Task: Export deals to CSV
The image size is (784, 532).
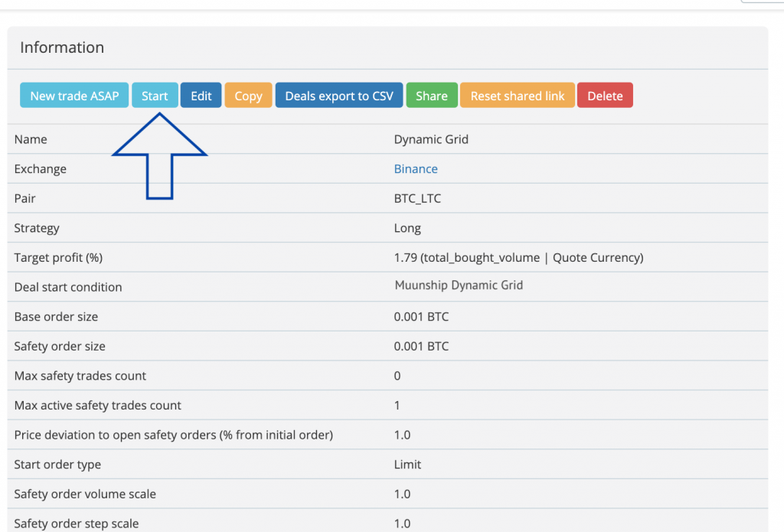Action: 339,96
